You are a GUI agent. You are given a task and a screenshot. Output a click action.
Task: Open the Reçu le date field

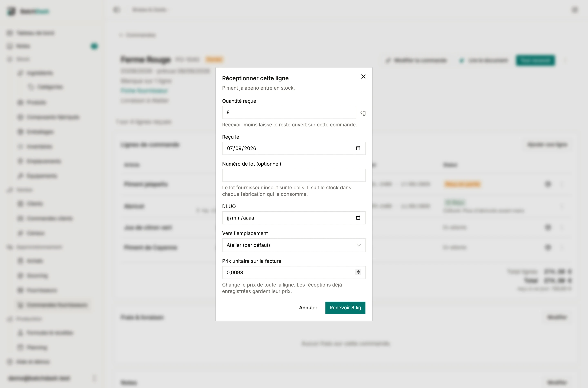294,148
